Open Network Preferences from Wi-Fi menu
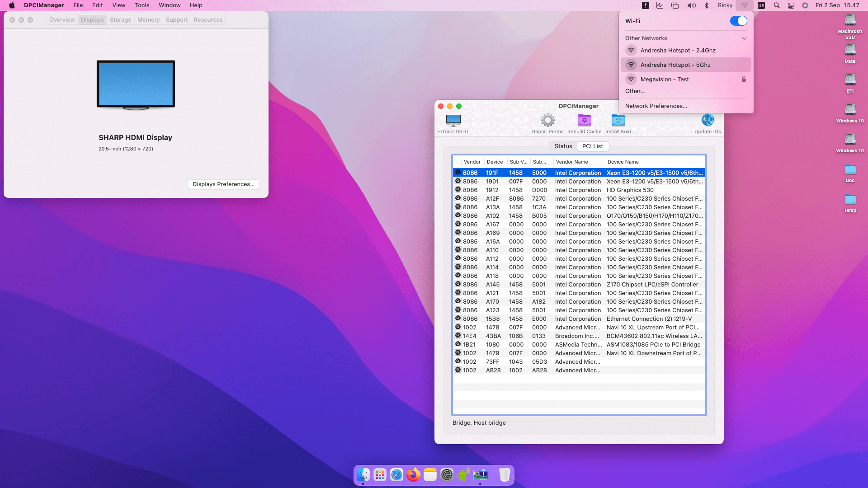The height and width of the screenshot is (488, 868). pos(656,106)
